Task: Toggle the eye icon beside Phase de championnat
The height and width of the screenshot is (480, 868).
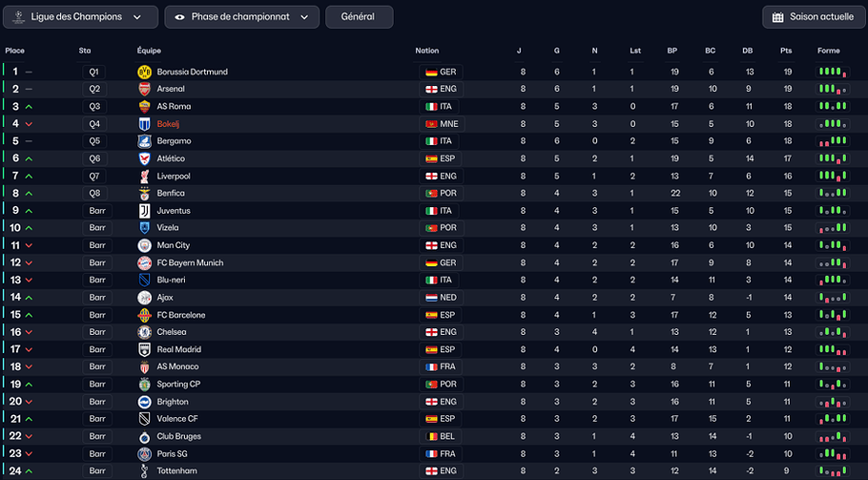Action: 179,17
